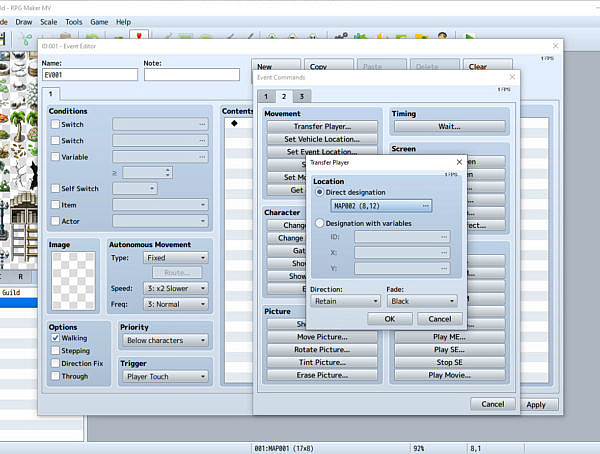The height and width of the screenshot is (454, 600).
Task: Select Direct designation radio button
Action: coord(320,192)
